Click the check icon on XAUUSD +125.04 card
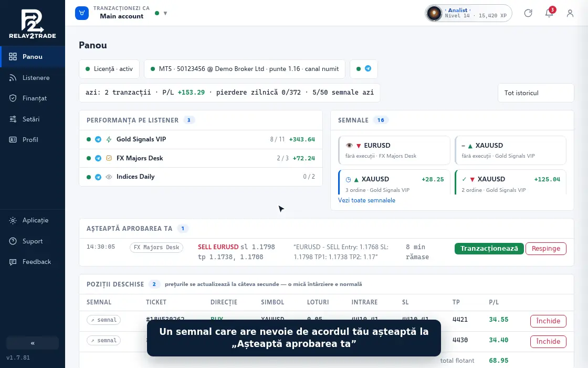Image resolution: width=588 pixels, height=368 pixels. tap(464, 179)
